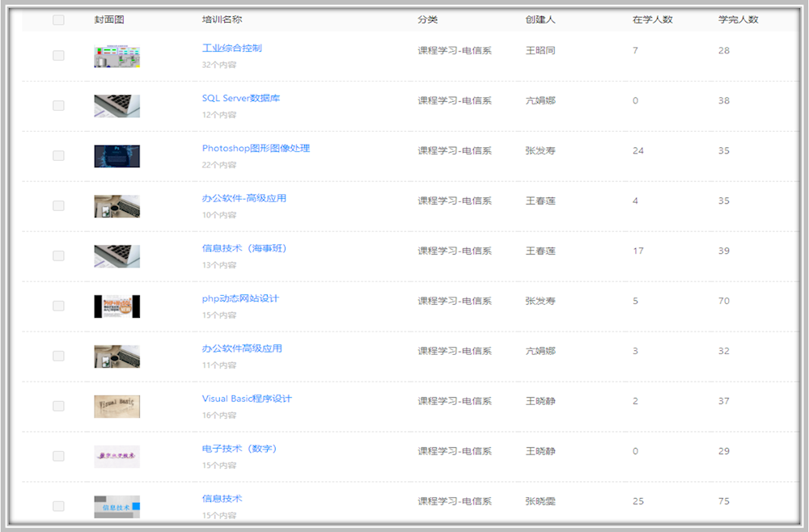Screen dimensions: 809x532
Task: Check the select-all checkbox in the header
Action: (x=57, y=19)
